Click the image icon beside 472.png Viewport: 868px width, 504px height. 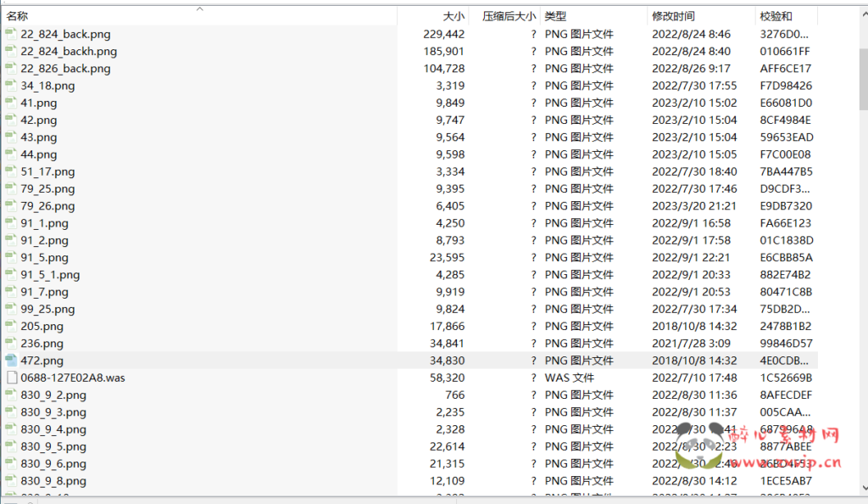click(11, 361)
